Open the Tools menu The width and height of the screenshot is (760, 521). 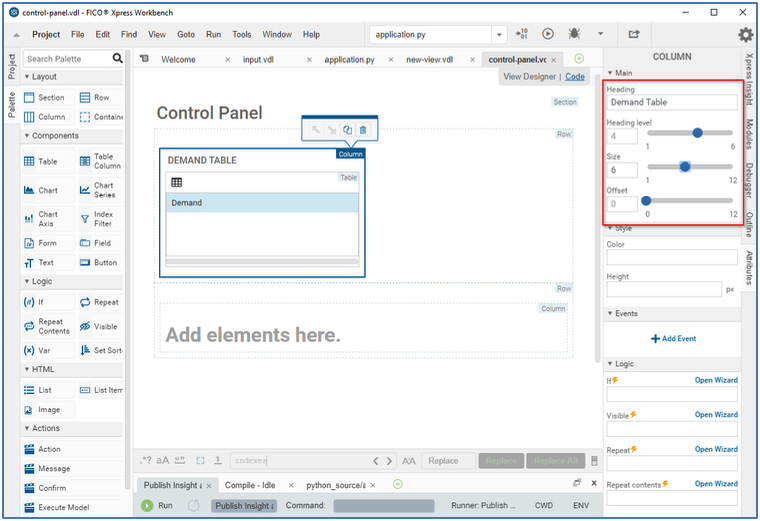241,34
